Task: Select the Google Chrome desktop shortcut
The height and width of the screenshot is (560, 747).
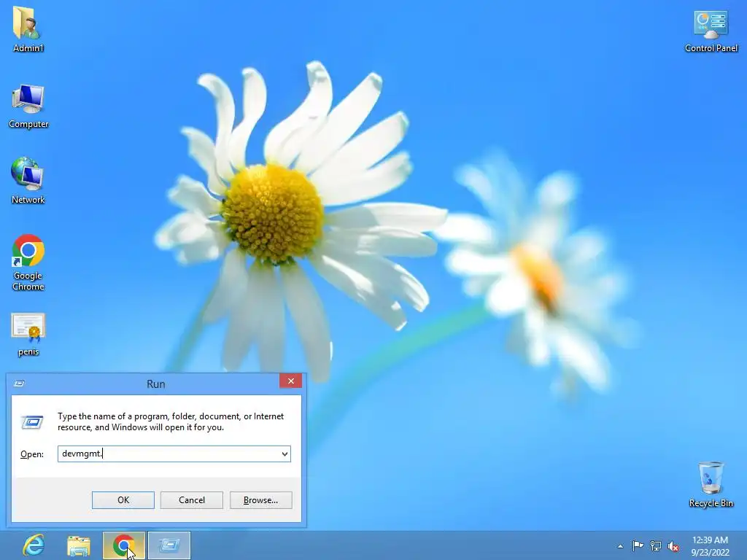Action: (28, 262)
